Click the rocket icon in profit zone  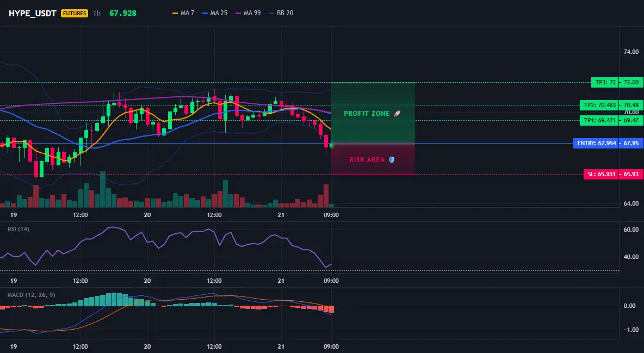(x=397, y=114)
